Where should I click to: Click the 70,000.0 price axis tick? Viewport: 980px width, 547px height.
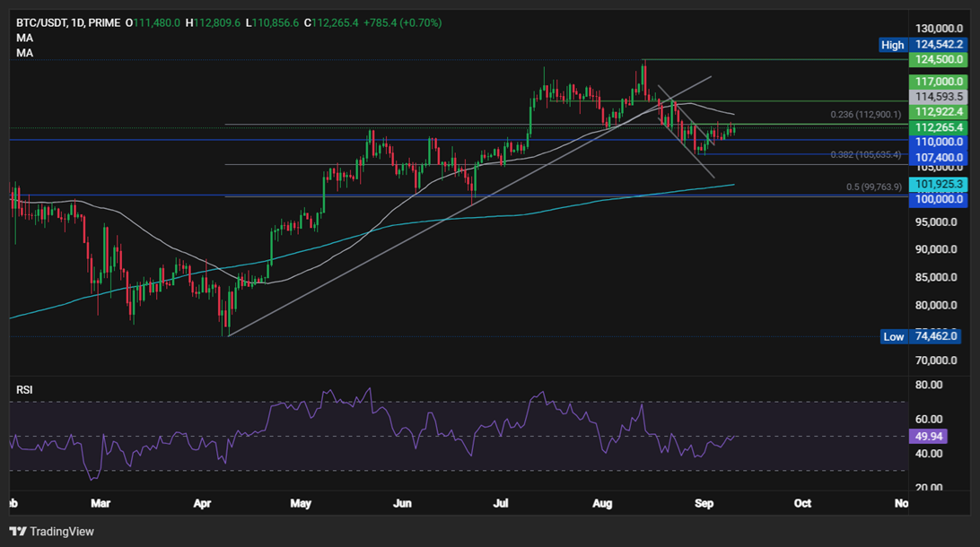[936, 360]
